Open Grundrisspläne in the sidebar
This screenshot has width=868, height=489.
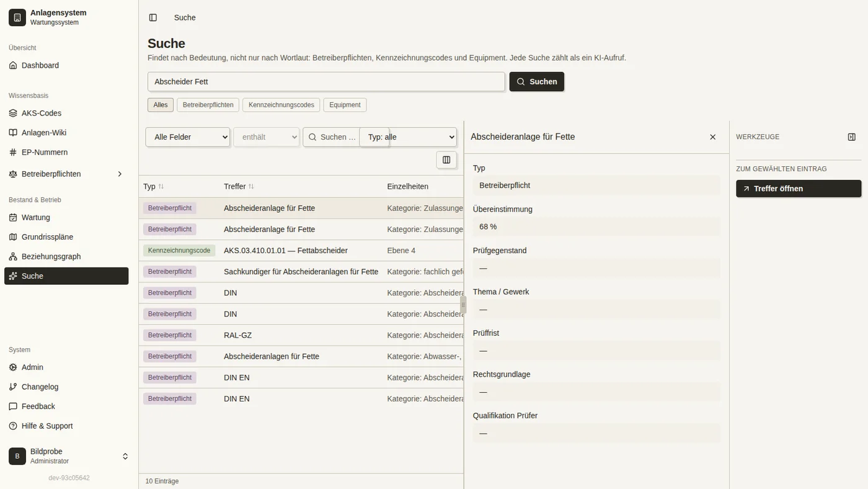66,236
